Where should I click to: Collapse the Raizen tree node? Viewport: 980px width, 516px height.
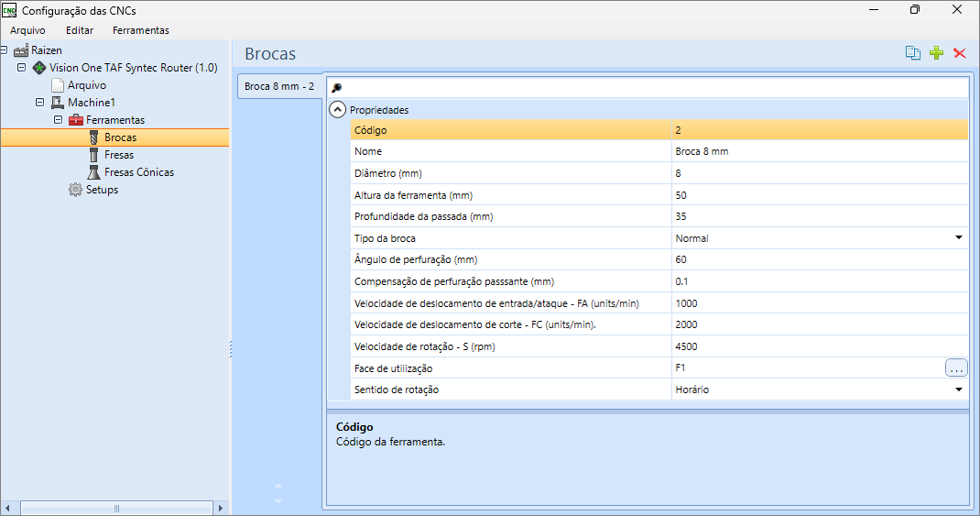[x=3, y=49]
